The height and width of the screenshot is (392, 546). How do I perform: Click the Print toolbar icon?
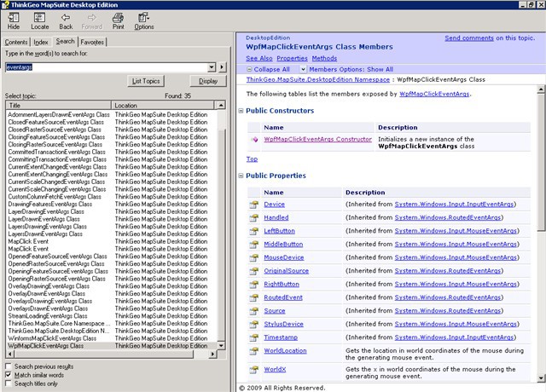pyautogui.click(x=118, y=17)
